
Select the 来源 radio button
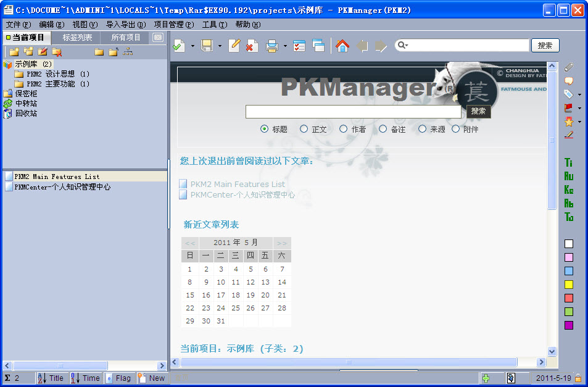click(x=422, y=129)
